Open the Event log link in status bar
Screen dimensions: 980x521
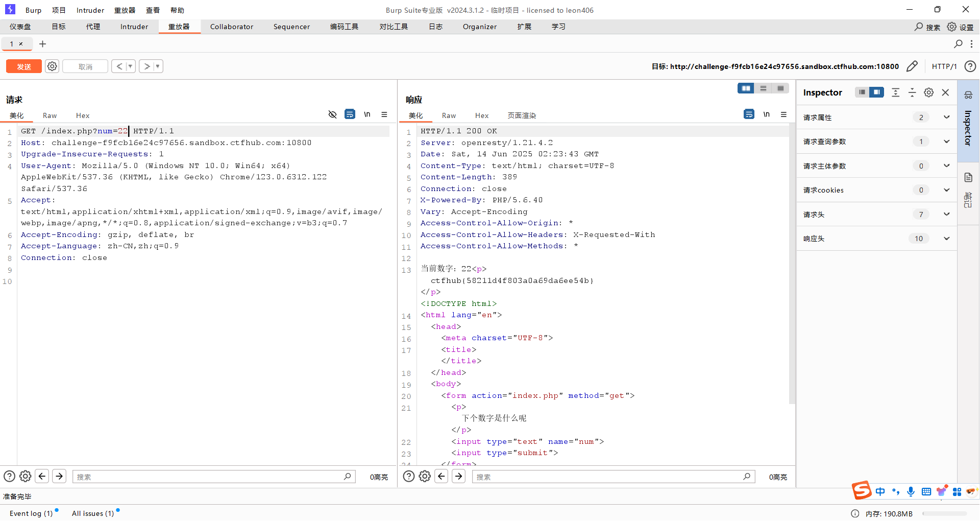[x=31, y=513]
